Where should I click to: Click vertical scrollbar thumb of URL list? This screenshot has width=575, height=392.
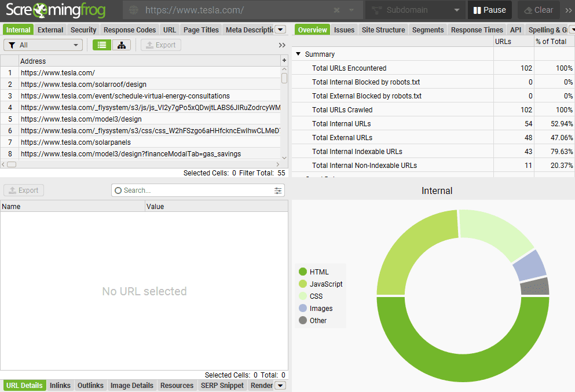tap(284, 78)
